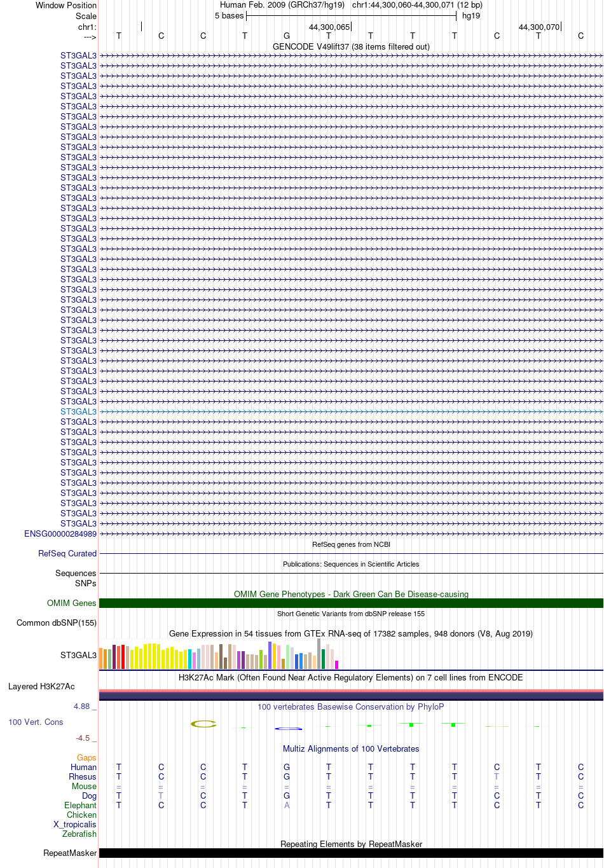
Task: Click the chr1: sequence row label
Action: tap(87, 27)
